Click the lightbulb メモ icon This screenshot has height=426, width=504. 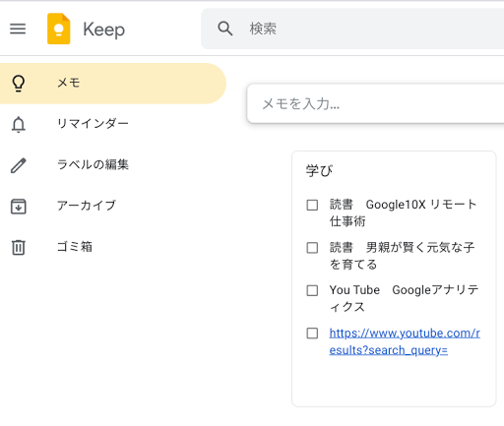click(x=19, y=84)
